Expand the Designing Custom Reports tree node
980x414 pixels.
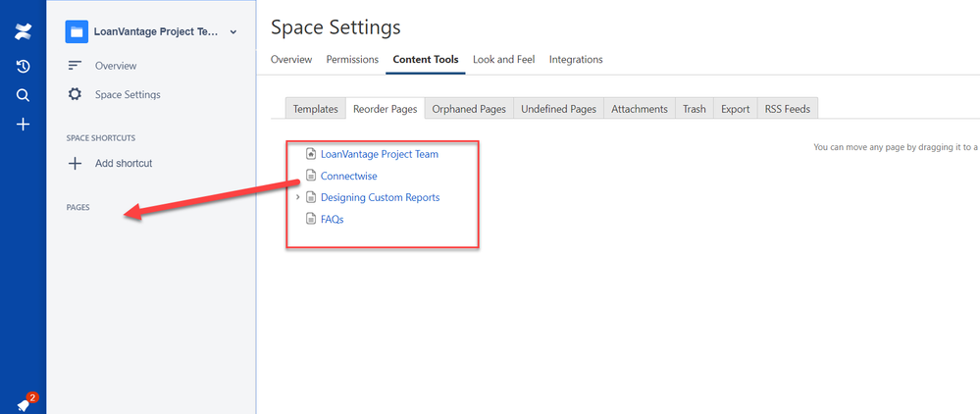pyautogui.click(x=297, y=197)
